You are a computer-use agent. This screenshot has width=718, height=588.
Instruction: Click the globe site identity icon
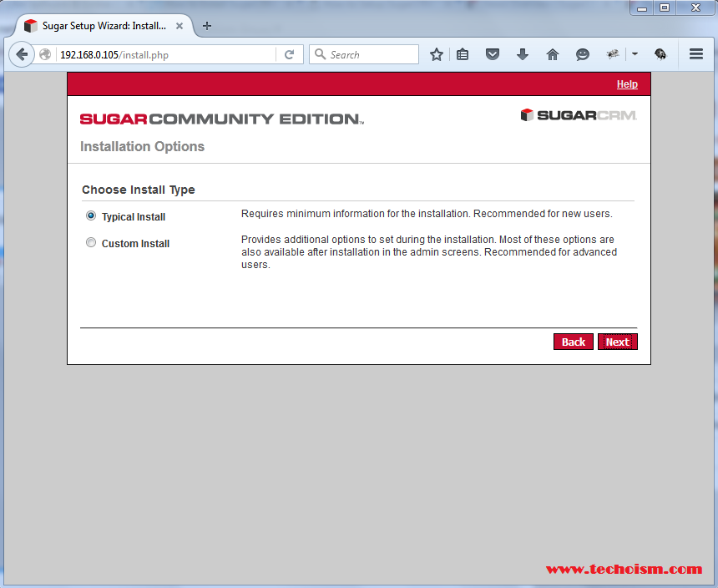click(x=45, y=54)
